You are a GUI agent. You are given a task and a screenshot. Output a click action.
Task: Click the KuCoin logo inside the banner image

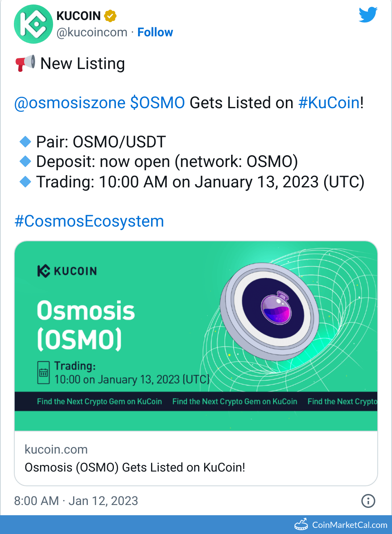pos(67,271)
